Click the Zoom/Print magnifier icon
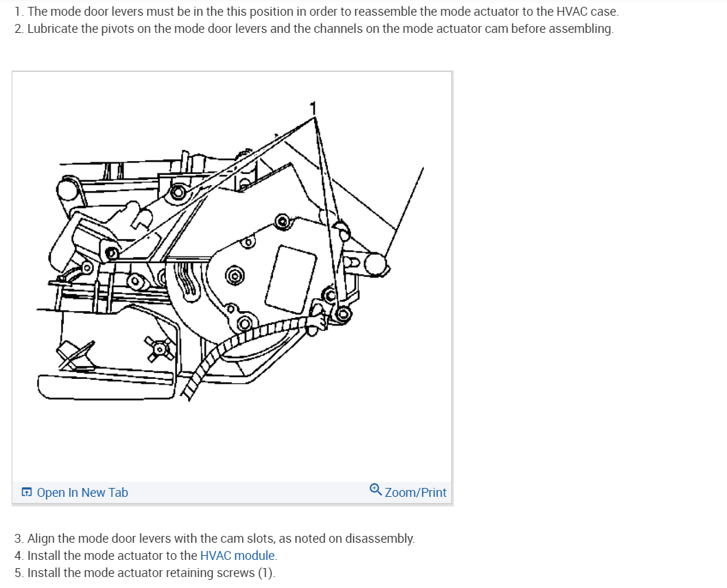The width and height of the screenshot is (727, 588). tap(375, 489)
